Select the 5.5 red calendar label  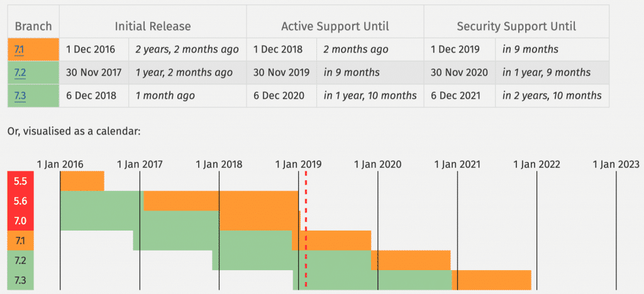click(21, 182)
